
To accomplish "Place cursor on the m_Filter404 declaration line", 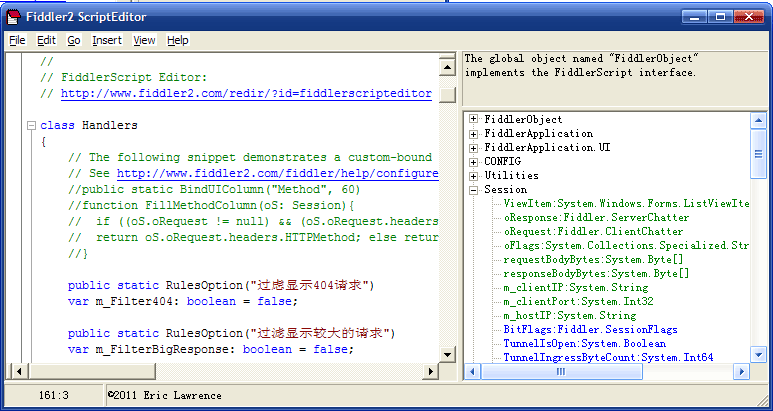I will (183, 301).
